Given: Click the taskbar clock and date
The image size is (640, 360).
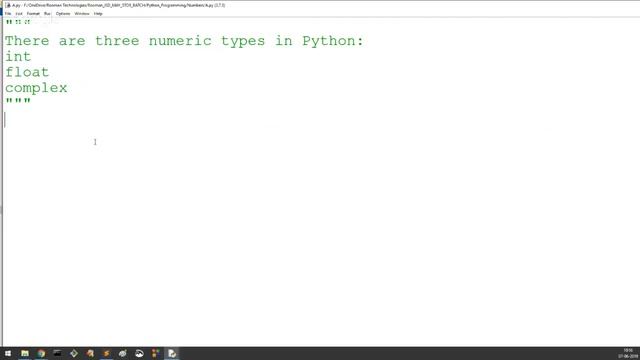Looking at the screenshot, I should pos(629,353).
